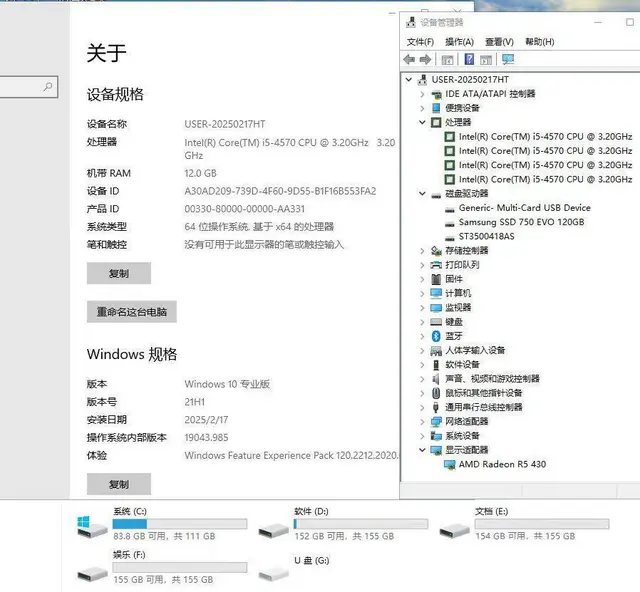Click the sound, video and game controllers speaker icon
Viewport: 640px width, 592px height.
436,379
